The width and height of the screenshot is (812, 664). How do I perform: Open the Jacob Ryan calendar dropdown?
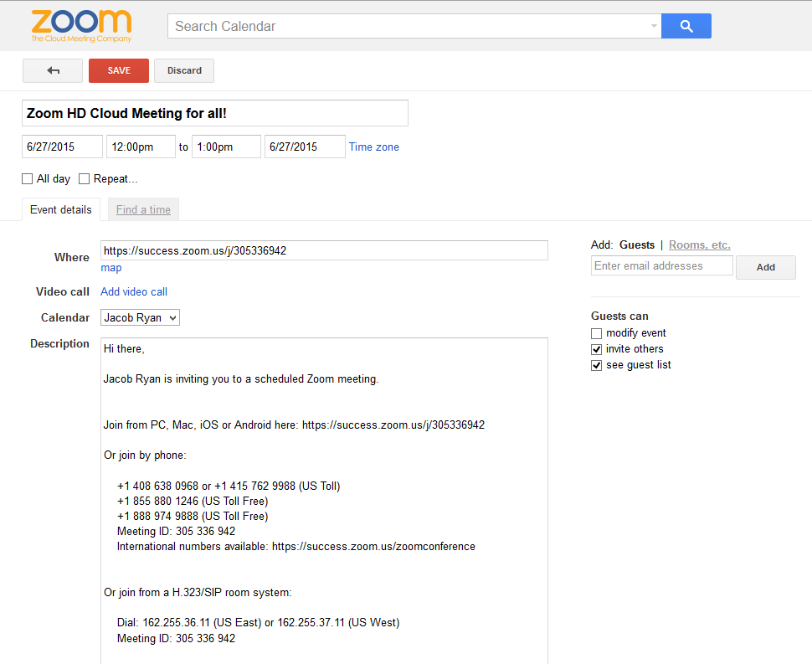[140, 318]
